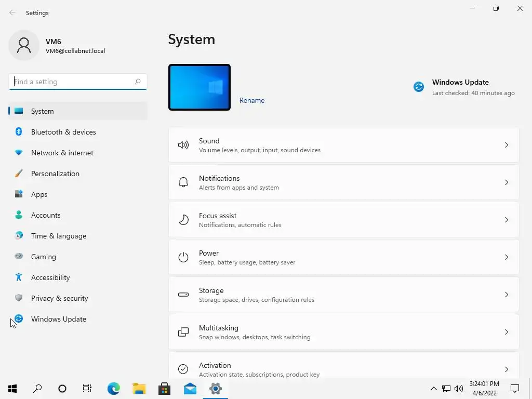The width and height of the screenshot is (532, 399).
Task: Click the Focus assist moon icon
Action: [183, 220]
